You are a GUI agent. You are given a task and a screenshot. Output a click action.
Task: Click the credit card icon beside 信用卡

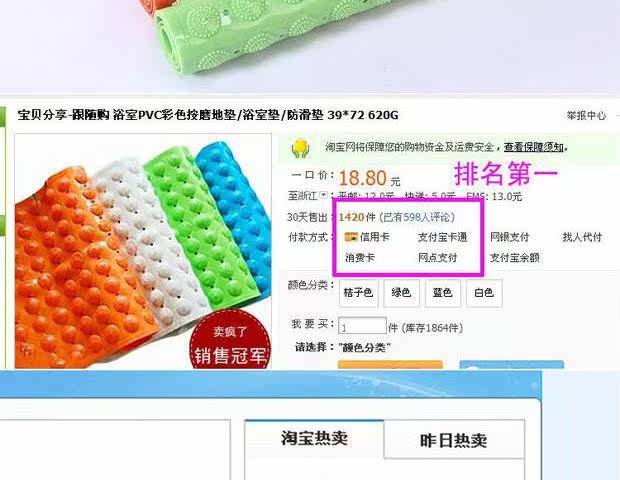[x=351, y=237]
